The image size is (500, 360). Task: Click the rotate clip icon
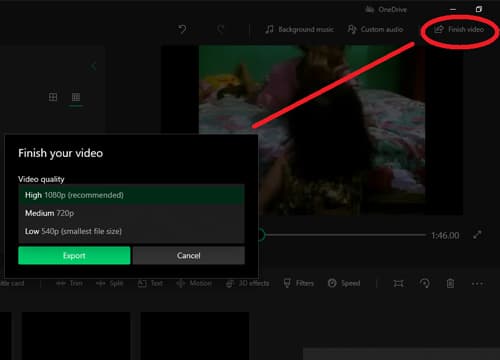pos(424,283)
